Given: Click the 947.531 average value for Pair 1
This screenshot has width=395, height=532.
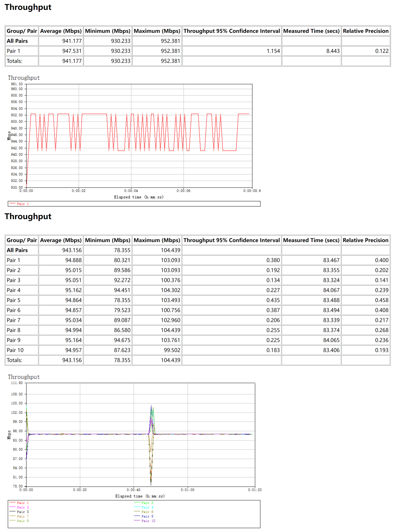Looking at the screenshot, I should (x=72, y=51).
